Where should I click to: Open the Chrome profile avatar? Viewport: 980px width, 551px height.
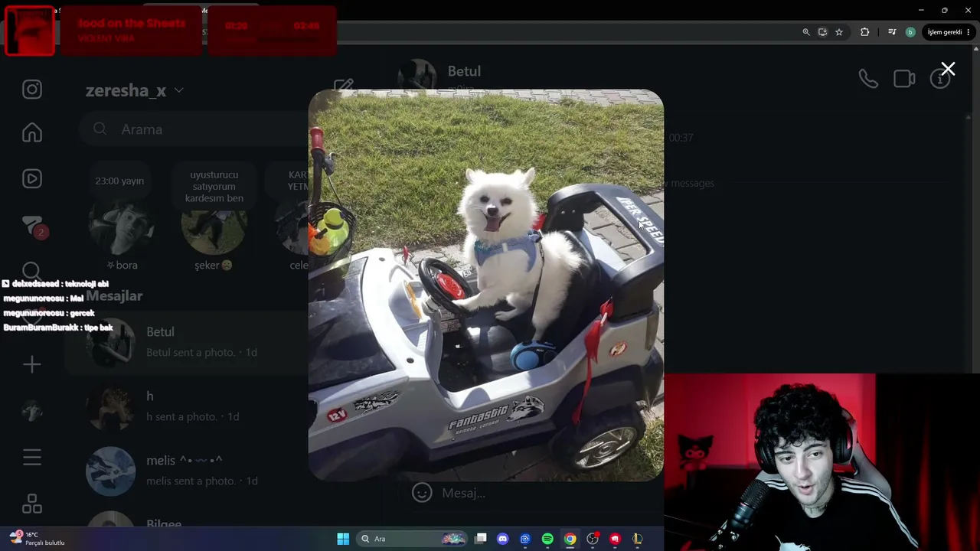tap(910, 32)
